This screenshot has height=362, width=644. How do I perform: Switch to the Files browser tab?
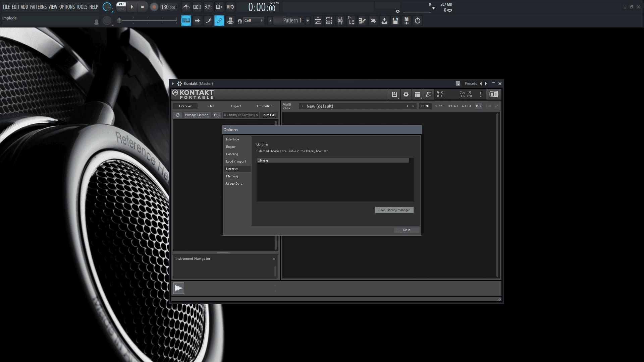211,106
